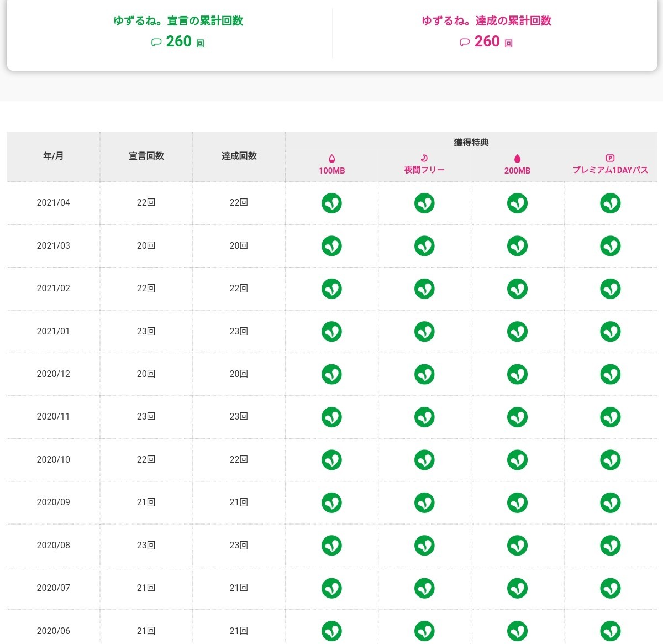Click the night-free moon icon in header

coord(424,158)
